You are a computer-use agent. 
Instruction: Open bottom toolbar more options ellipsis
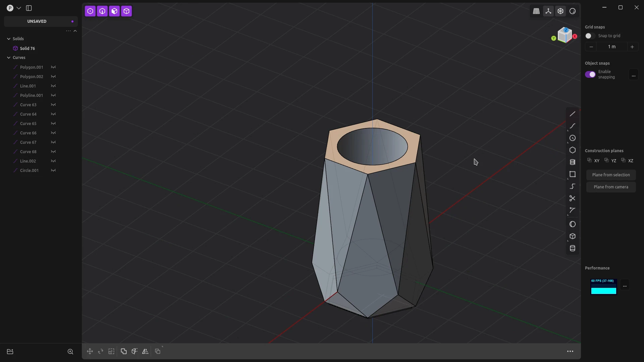click(x=570, y=351)
